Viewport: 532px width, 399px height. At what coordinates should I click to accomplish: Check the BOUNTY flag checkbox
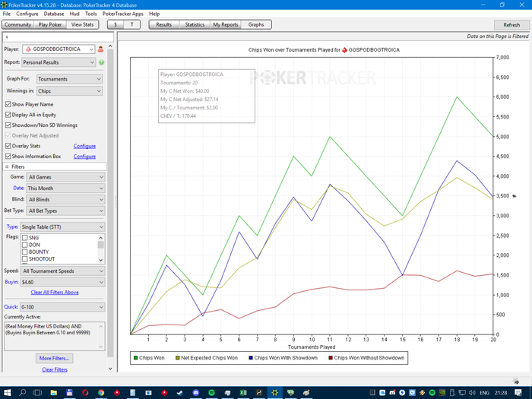coord(25,252)
